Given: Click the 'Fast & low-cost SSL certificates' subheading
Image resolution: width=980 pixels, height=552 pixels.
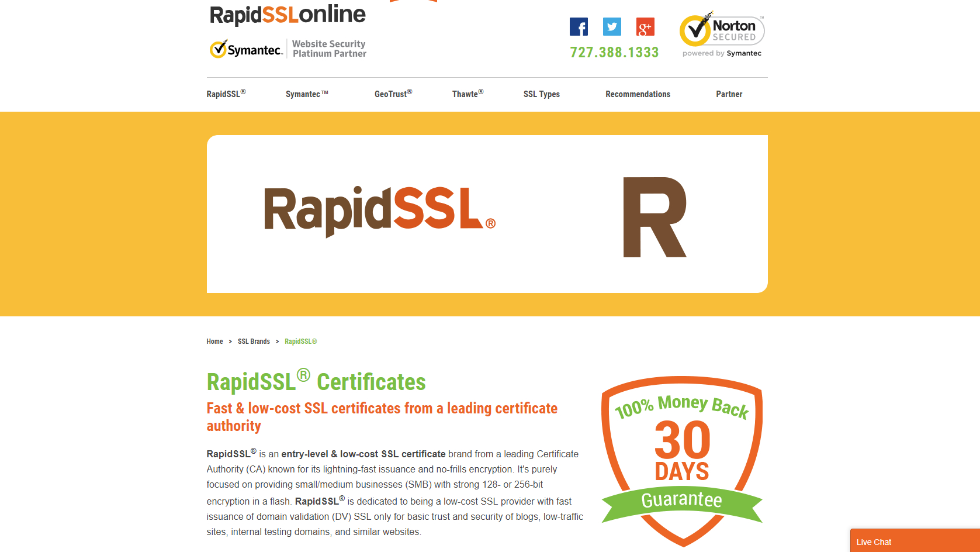Looking at the screenshot, I should point(382,417).
